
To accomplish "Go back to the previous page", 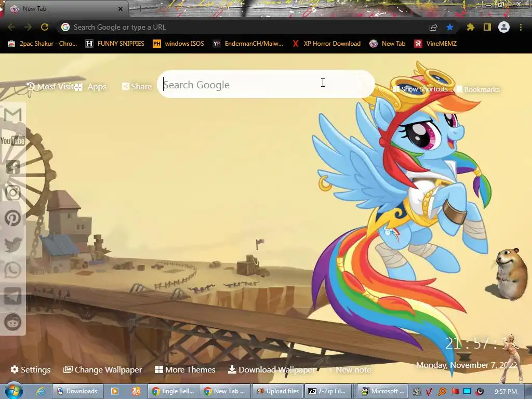I will [11, 27].
